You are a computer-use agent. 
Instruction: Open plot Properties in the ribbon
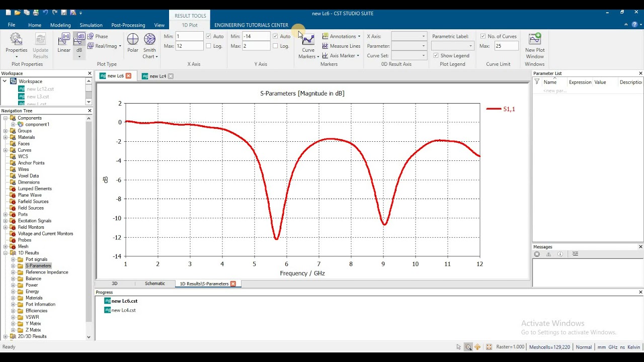point(16,45)
